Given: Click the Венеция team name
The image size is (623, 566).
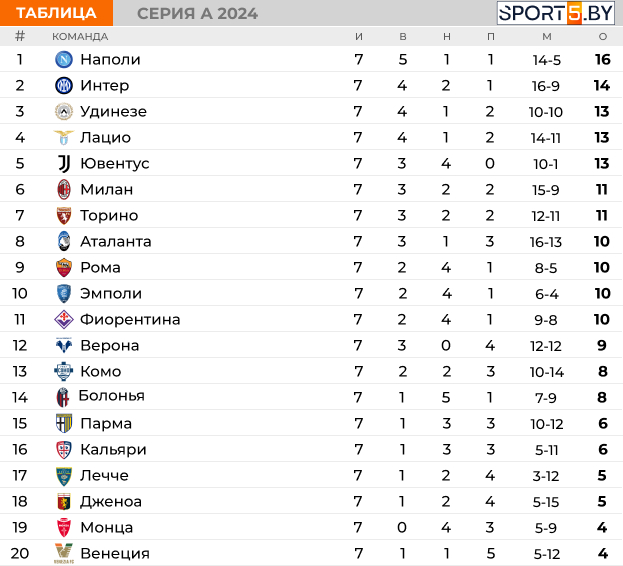Looking at the screenshot, I should coord(114,553).
